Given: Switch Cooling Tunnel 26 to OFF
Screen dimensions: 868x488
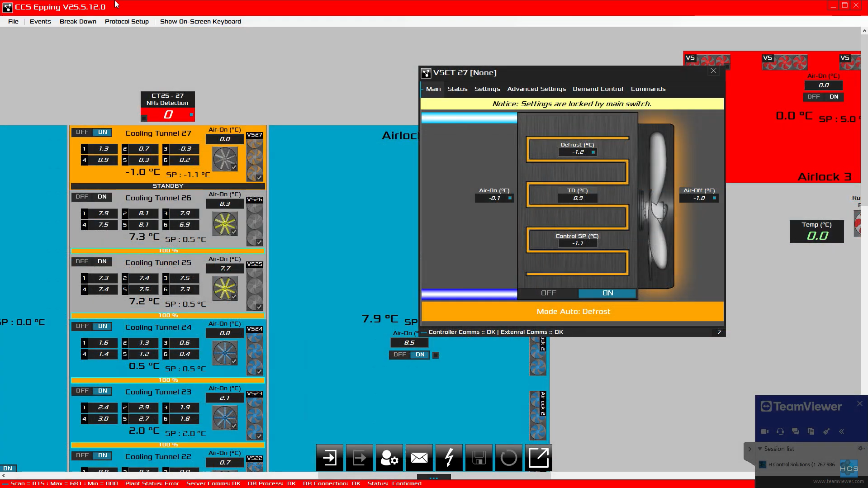Looking at the screenshot, I should (x=82, y=197).
